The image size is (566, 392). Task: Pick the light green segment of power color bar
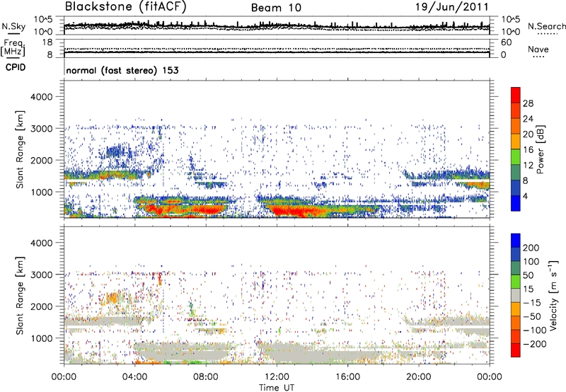(516, 157)
